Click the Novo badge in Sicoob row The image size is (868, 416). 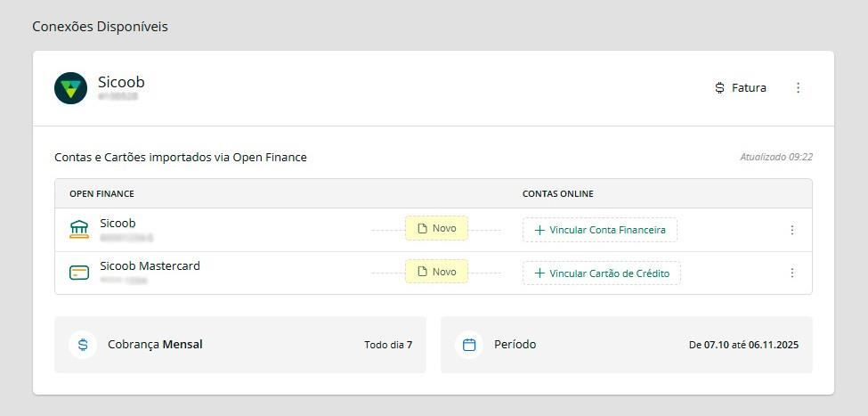(x=437, y=228)
